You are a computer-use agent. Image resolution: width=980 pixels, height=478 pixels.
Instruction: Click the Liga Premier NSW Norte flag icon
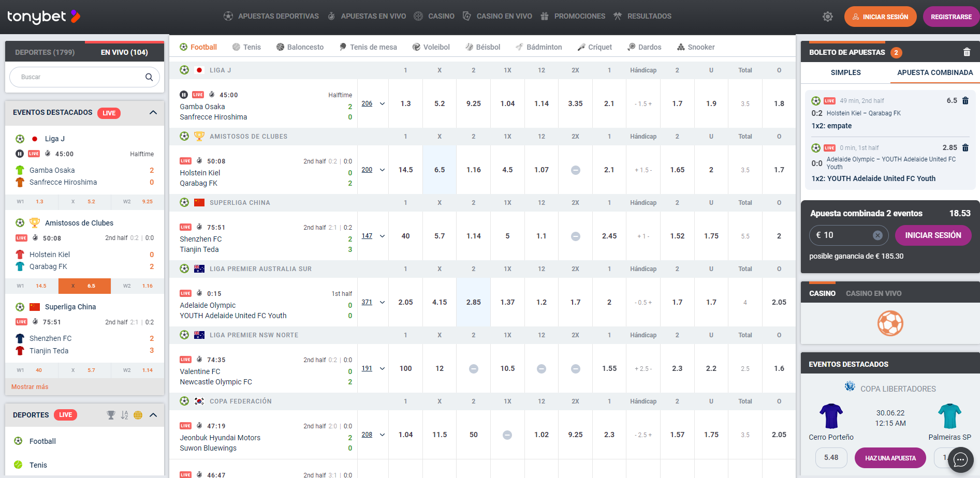[x=199, y=335]
